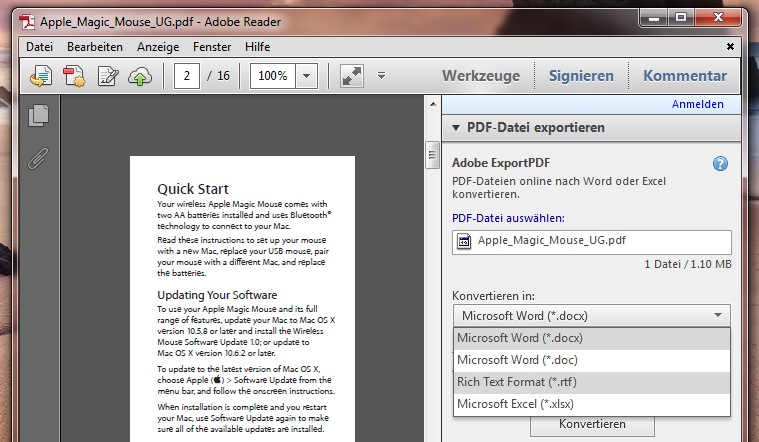Click the document vertical scrollbar thumb

[x=432, y=155]
